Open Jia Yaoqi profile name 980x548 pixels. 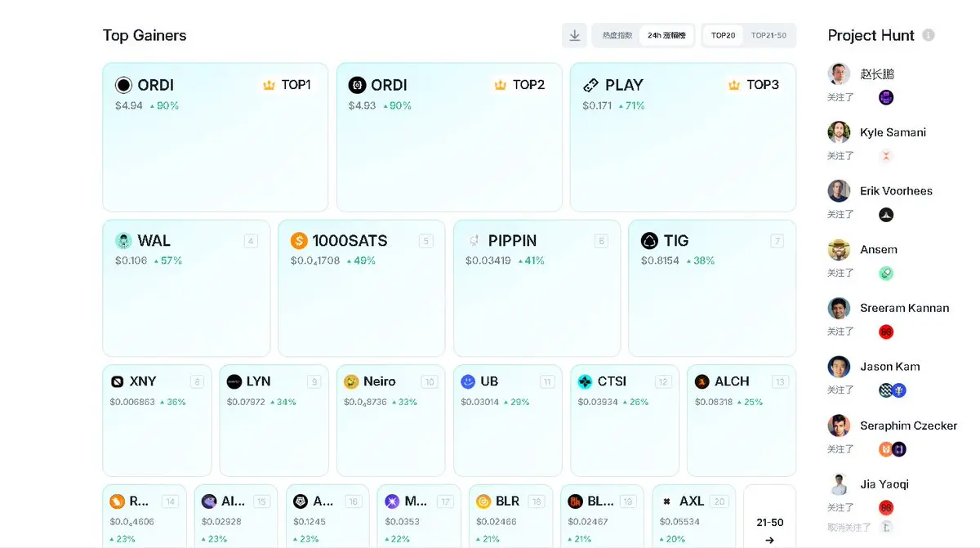click(884, 484)
